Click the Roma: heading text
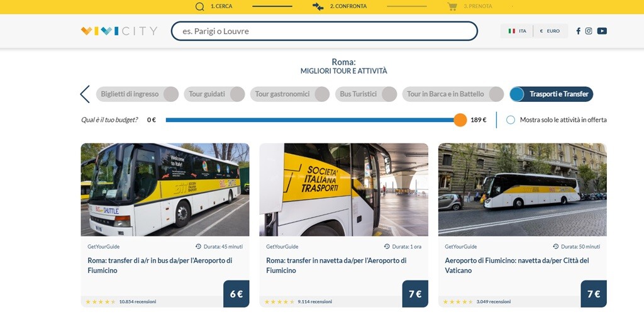The width and height of the screenshot is (644, 317). pos(344,62)
